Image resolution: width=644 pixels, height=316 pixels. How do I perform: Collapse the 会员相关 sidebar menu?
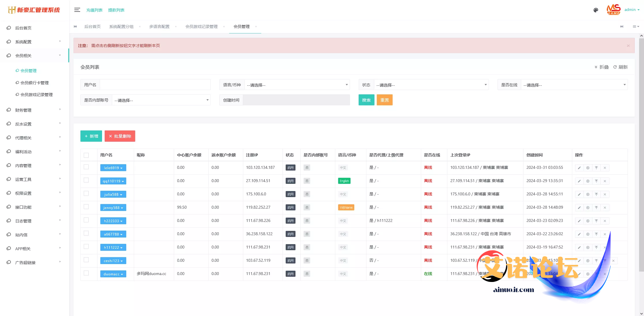pos(35,56)
